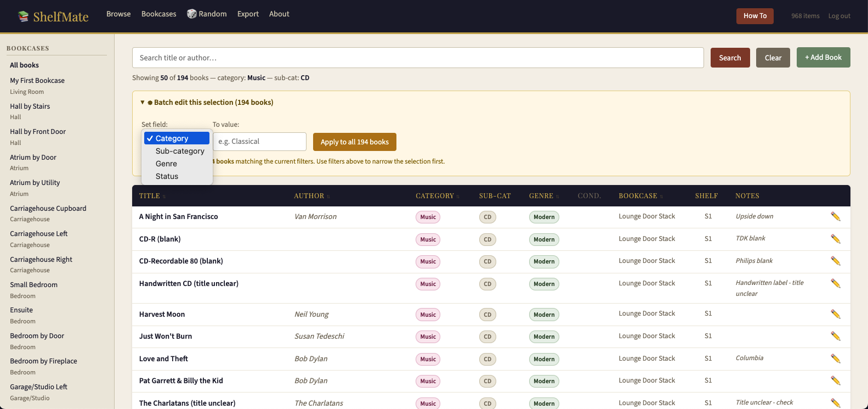The height and width of the screenshot is (409, 868).
Task: Focus the Search title or author field
Action: (418, 58)
